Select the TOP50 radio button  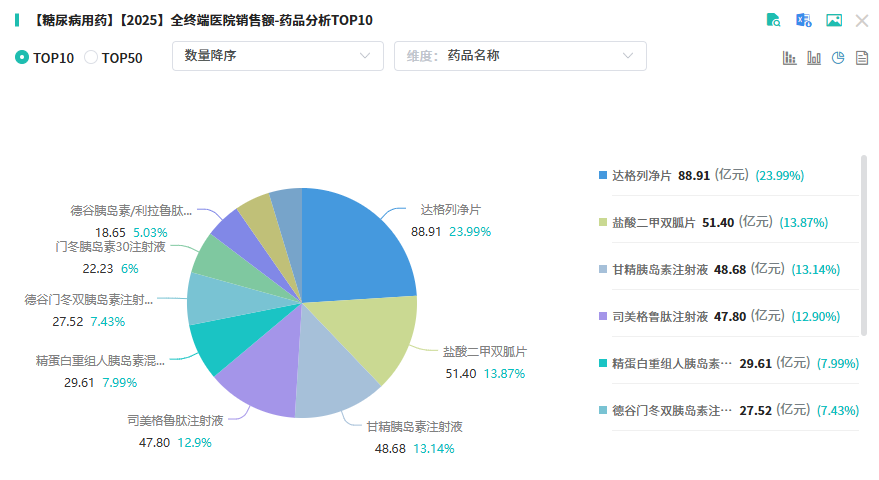[x=91, y=57]
